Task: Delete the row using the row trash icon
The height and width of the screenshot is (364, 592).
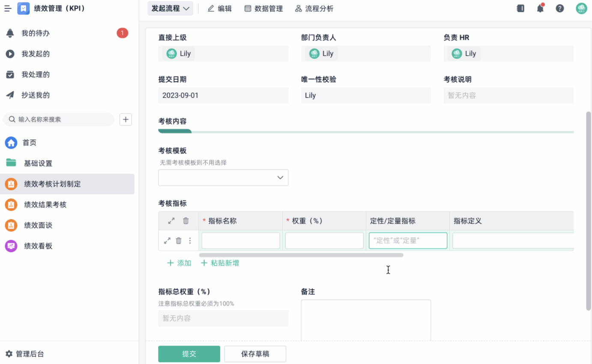Action: 179,241
